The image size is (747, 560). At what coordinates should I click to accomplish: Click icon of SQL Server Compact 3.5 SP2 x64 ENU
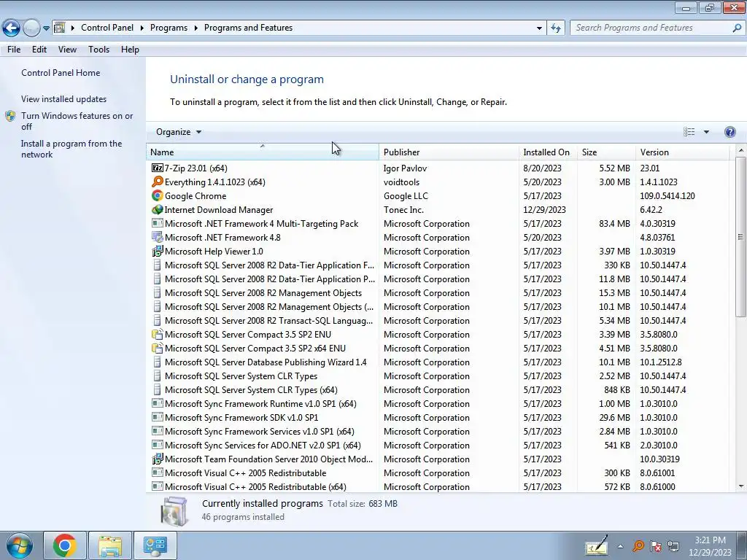158,348
